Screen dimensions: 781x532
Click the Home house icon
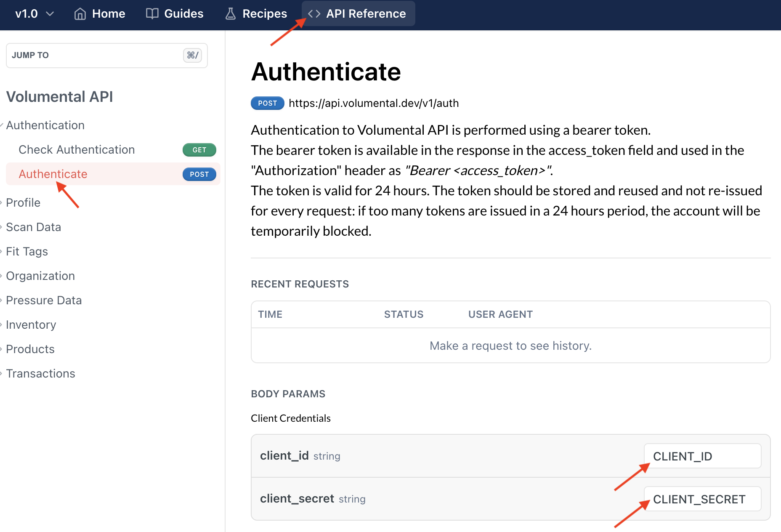point(80,13)
